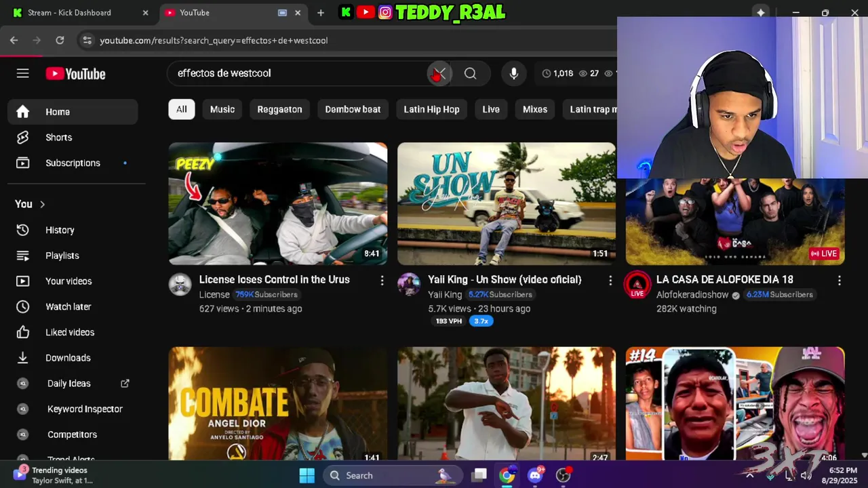Click the magnifier search button

pos(470,73)
